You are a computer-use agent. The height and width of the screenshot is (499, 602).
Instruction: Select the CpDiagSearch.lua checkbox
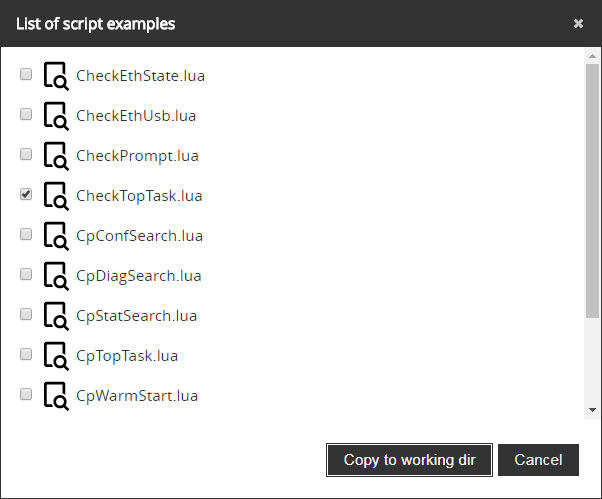coord(26,275)
